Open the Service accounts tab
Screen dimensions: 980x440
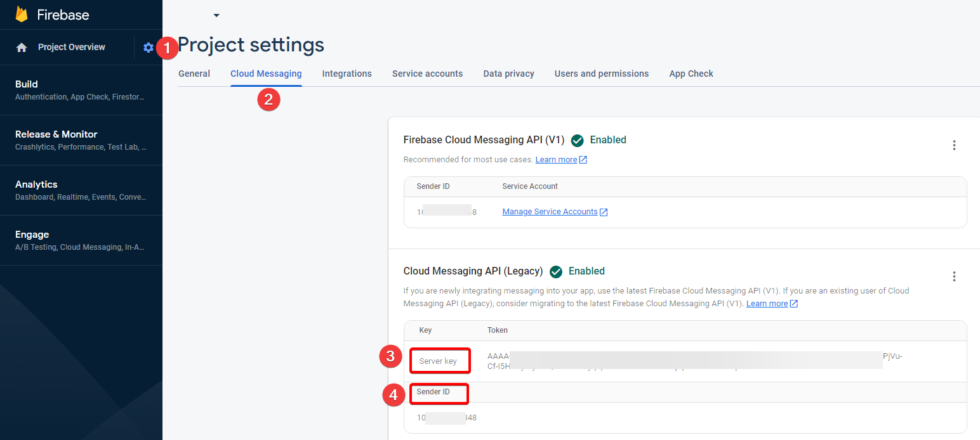point(428,74)
